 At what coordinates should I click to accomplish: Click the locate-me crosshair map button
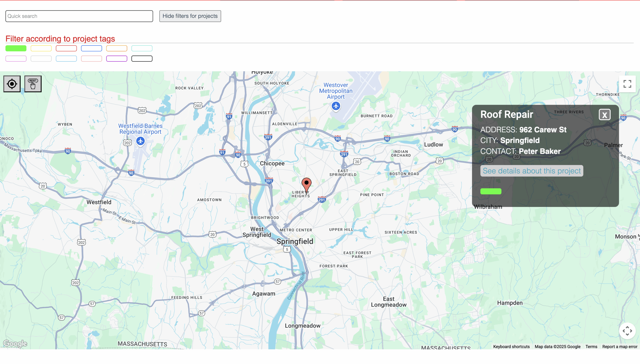click(x=12, y=84)
